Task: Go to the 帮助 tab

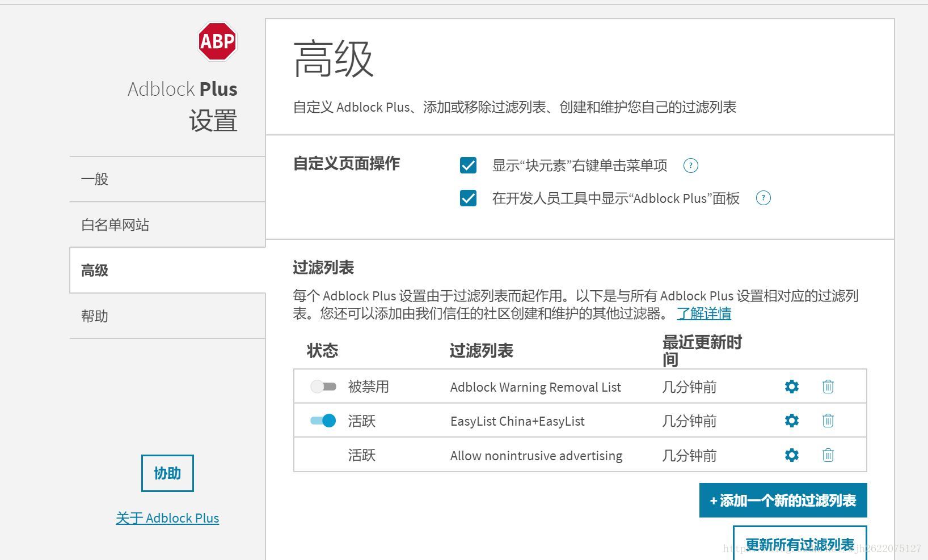Action: (167, 316)
